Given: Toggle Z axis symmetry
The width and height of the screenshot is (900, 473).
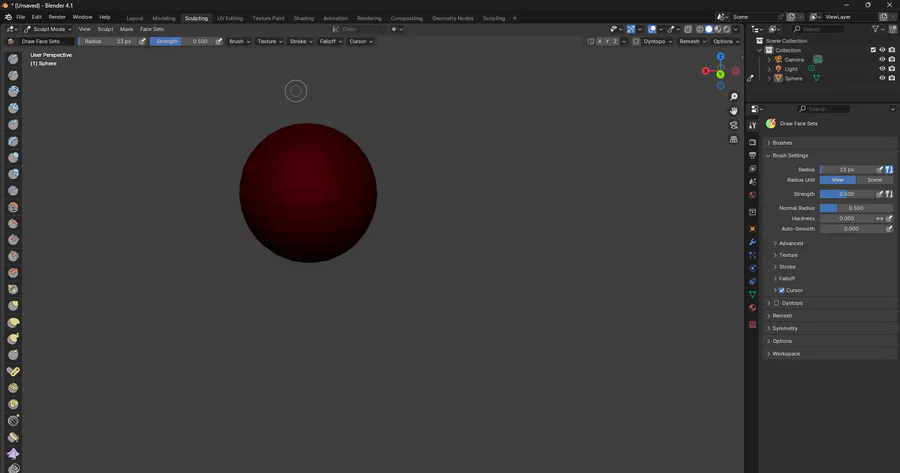Looking at the screenshot, I should pyautogui.click(x=615, y=41).
